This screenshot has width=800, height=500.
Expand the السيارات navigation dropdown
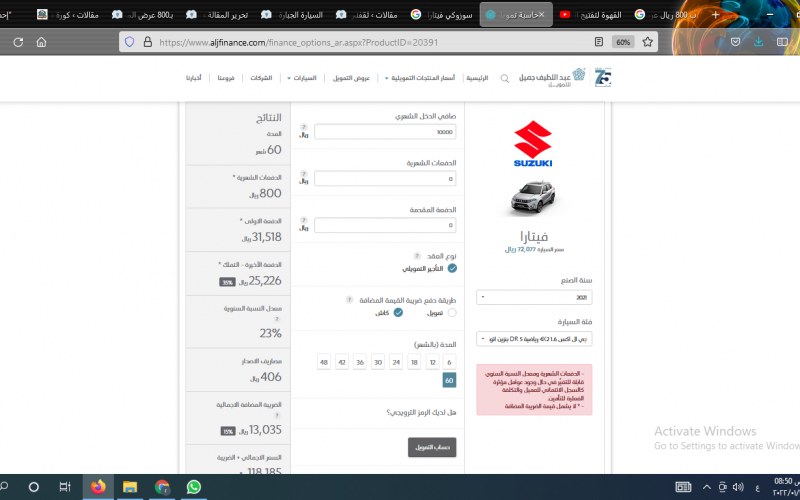pos(302,78)
